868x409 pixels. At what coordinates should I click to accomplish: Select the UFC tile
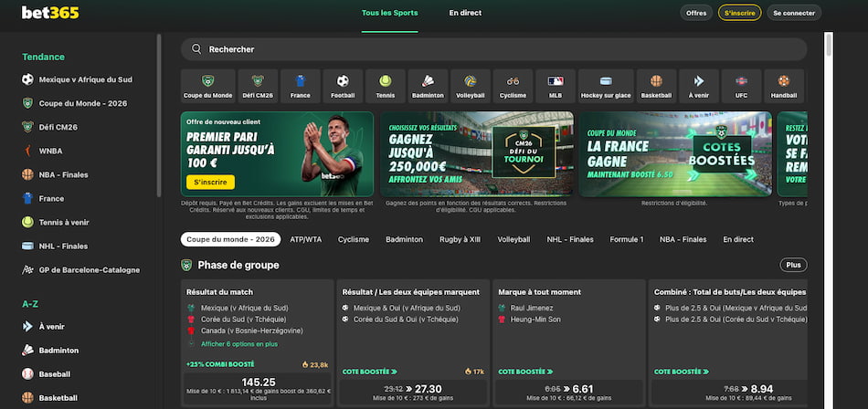click(x=741, y=87)
